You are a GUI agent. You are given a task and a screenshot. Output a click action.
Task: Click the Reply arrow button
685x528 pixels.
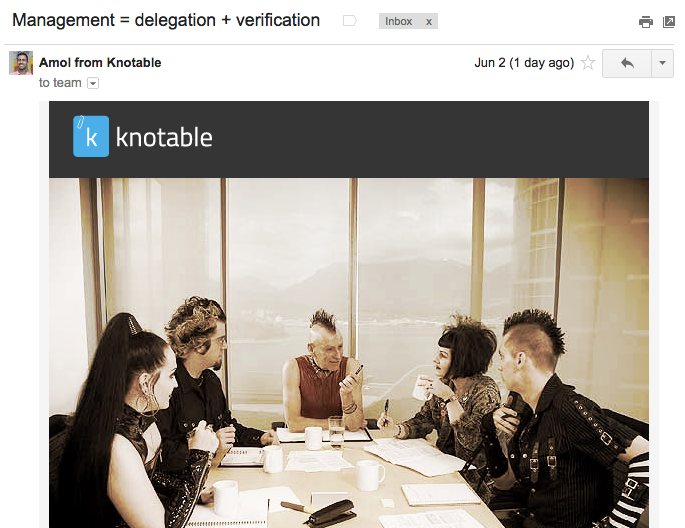tap(627, 63)
